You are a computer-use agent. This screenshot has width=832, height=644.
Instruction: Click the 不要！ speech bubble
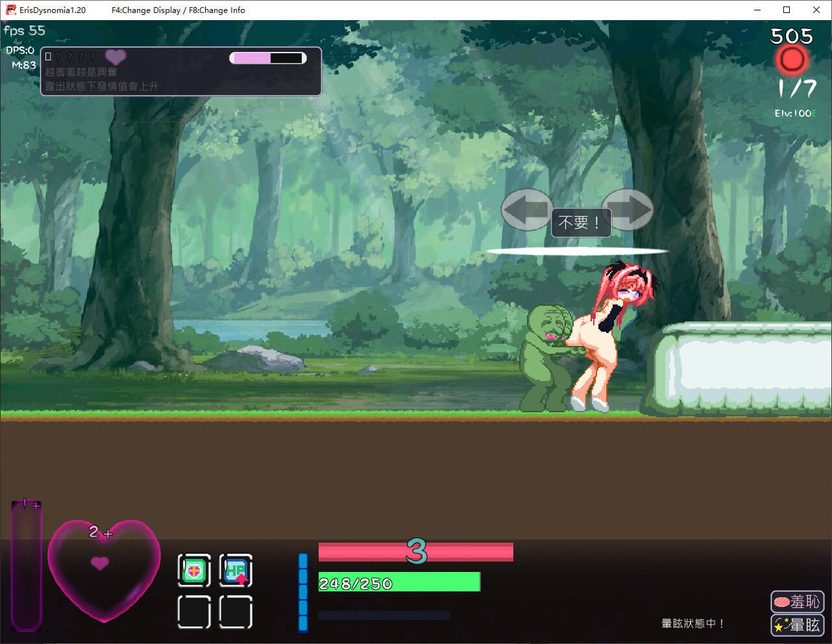pos(580,223)
